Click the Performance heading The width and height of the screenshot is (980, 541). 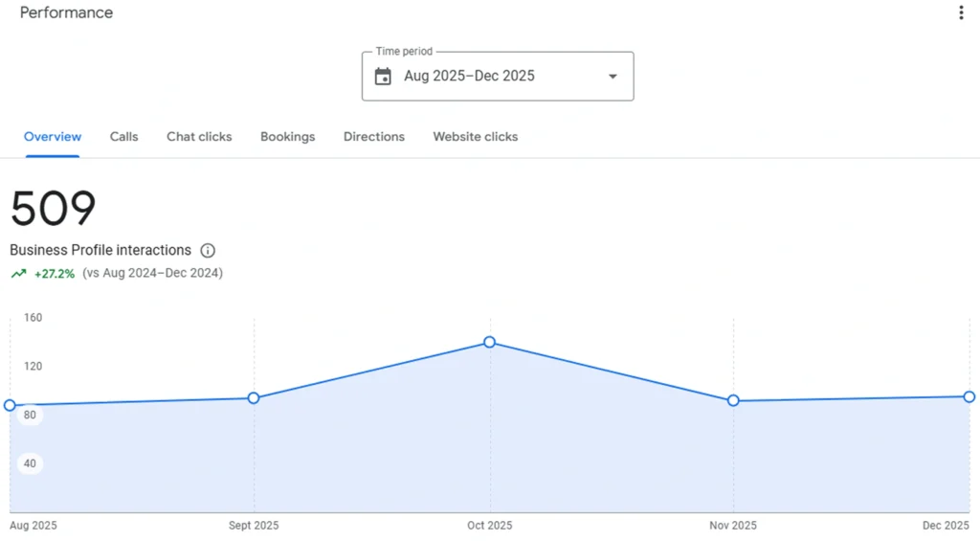pos(66,13)
